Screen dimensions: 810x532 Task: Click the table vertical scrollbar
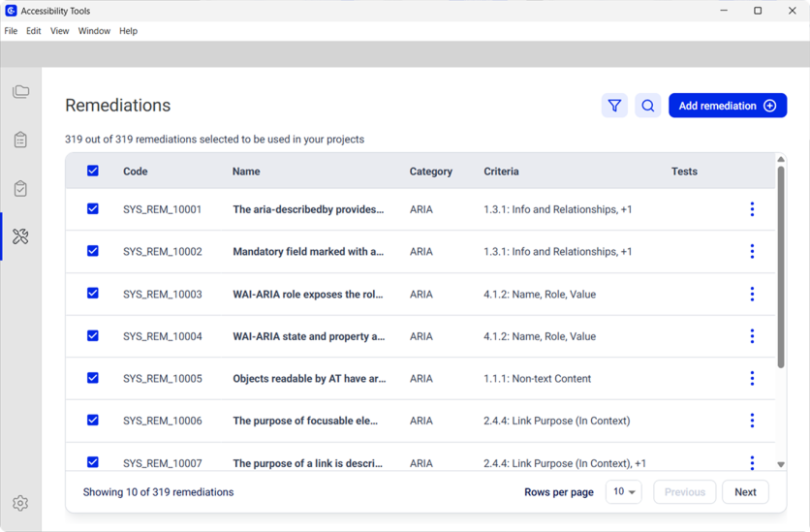(781, 266)
